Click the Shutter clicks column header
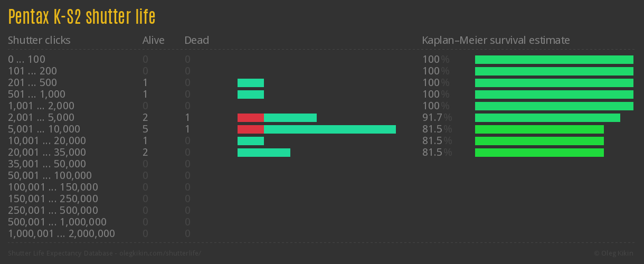The height and width of the screenshot is (264, 644). tap(39, 40)
